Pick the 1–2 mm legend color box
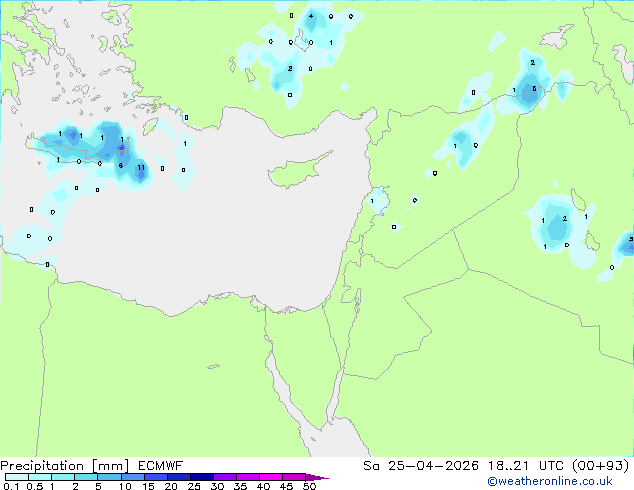The image size is (634, 490). [x=63, y=477]
